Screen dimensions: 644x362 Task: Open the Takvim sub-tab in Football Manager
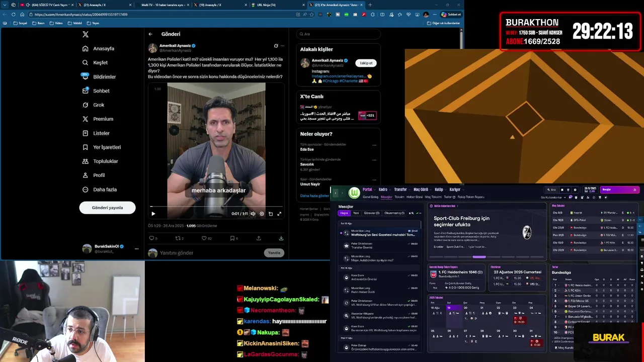399,197
